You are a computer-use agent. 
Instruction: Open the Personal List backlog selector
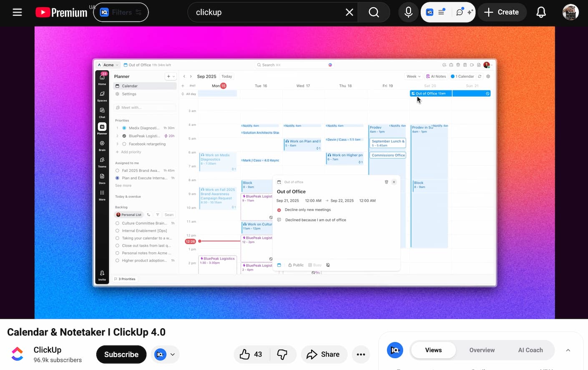tap(129, 215)
